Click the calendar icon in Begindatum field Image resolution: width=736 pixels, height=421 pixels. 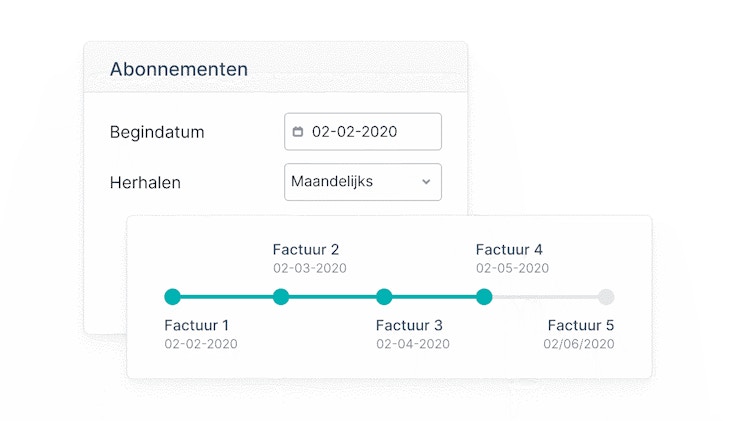[x=297, y=131]
